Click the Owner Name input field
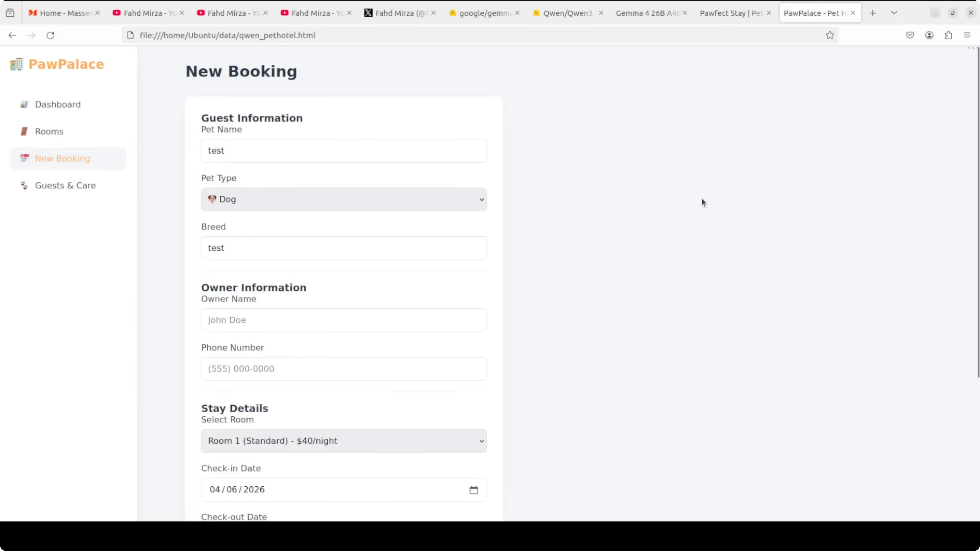 pos(344,320)
